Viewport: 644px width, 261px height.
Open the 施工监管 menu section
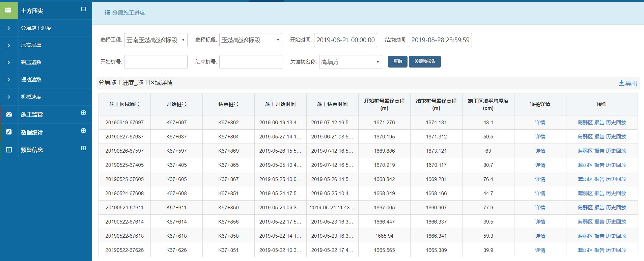click(x=32, y=114)
